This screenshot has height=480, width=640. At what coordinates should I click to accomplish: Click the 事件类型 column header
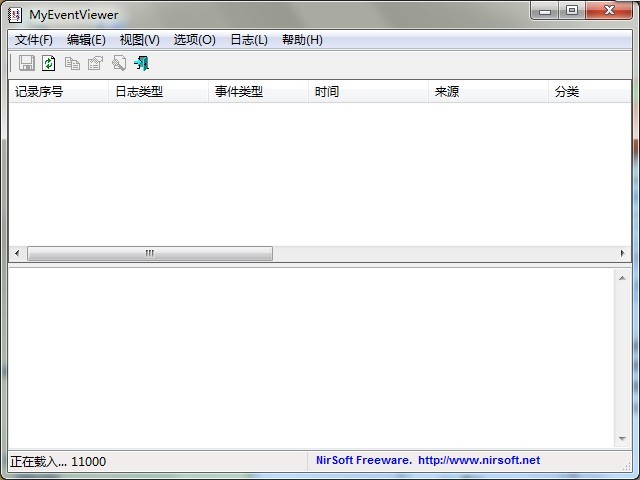[x=239, y=92]
